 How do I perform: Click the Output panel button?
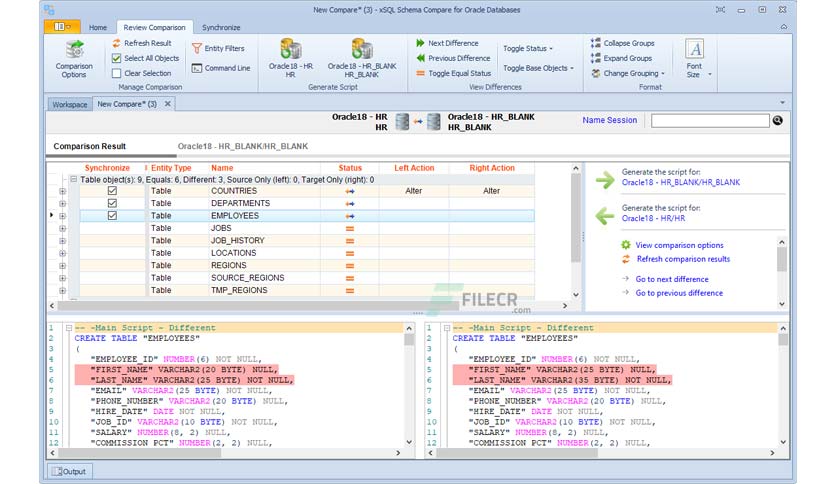tap(69, 472)
